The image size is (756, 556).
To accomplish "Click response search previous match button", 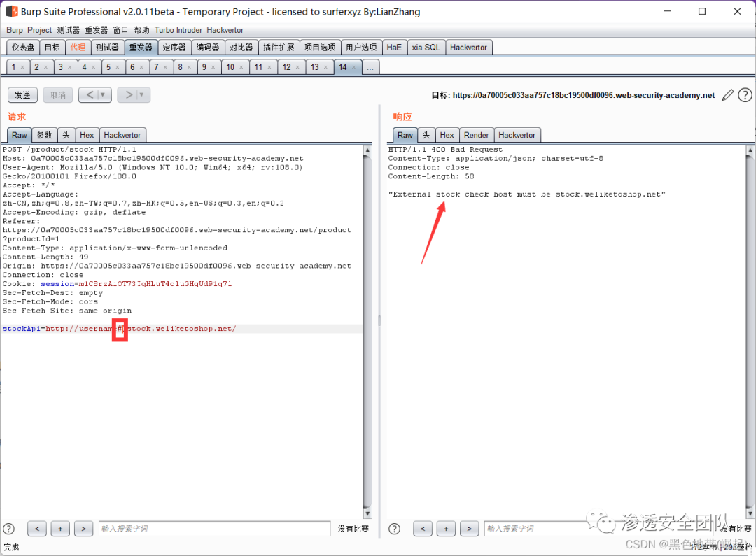I will [423, 529].
